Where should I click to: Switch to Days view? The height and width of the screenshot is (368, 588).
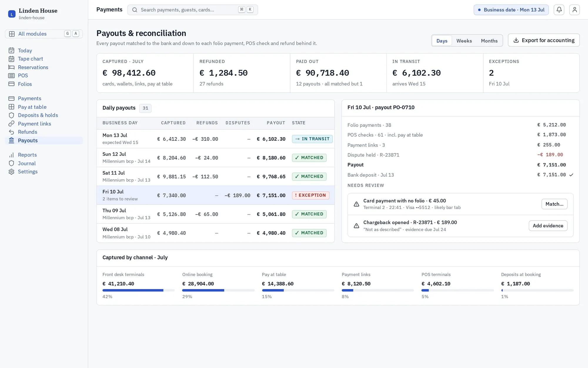tap(442, 41)
